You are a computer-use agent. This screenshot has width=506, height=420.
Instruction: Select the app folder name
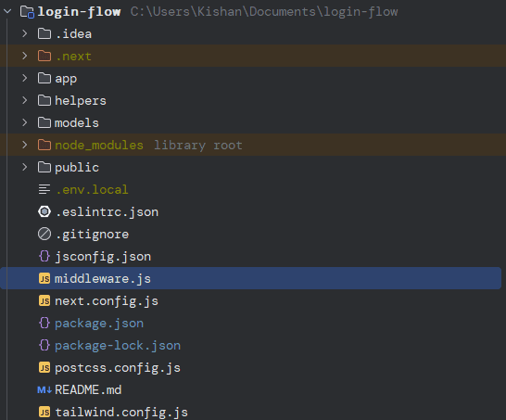tap(66, 79)
